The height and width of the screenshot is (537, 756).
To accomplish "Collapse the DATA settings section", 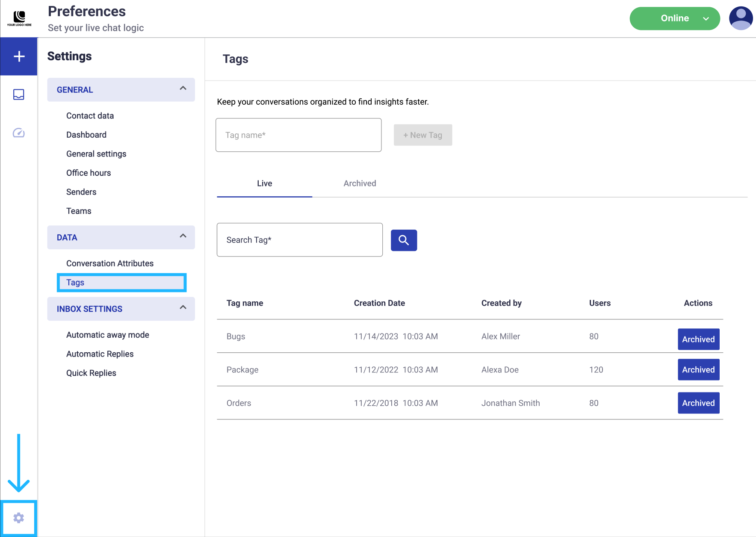I will [183, 236].
